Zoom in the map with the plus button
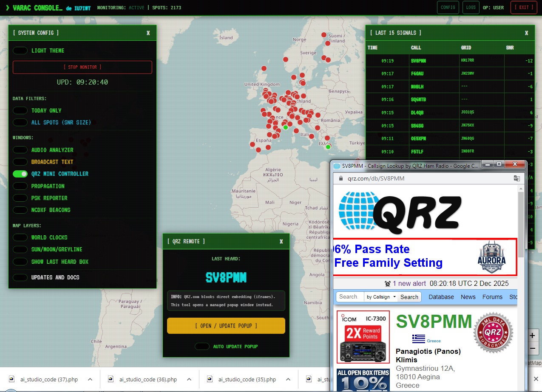 pos(532,336)
